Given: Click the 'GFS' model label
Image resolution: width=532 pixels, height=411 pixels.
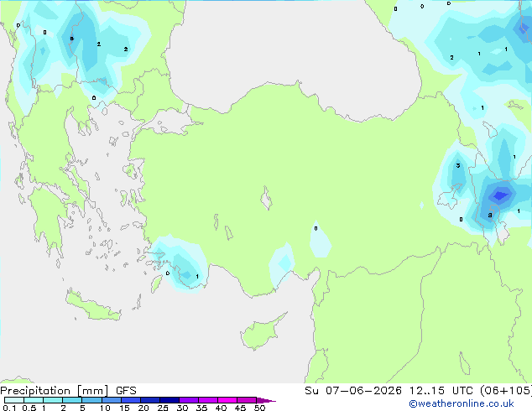Looking at the screenshot, I should [126, 391].
